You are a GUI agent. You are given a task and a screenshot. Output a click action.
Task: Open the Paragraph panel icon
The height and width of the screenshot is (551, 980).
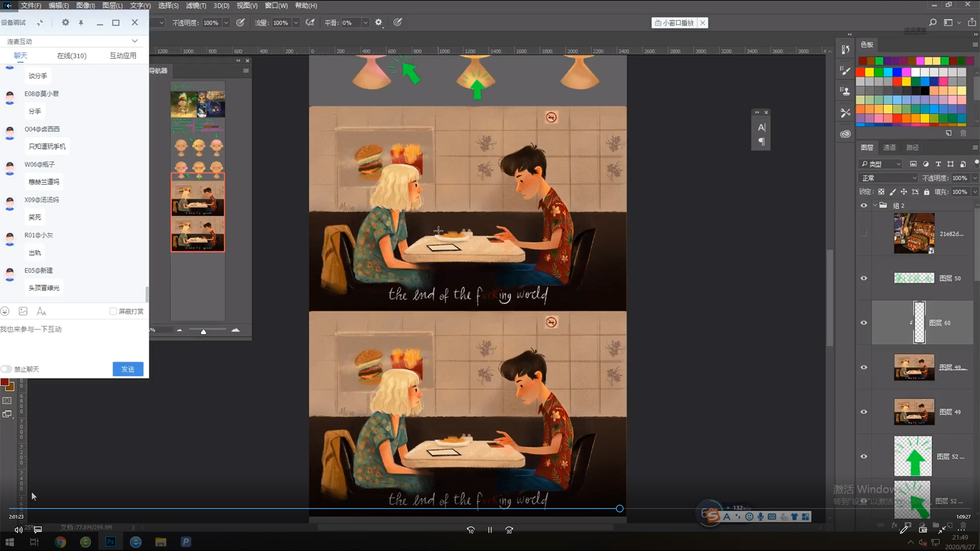762,142
